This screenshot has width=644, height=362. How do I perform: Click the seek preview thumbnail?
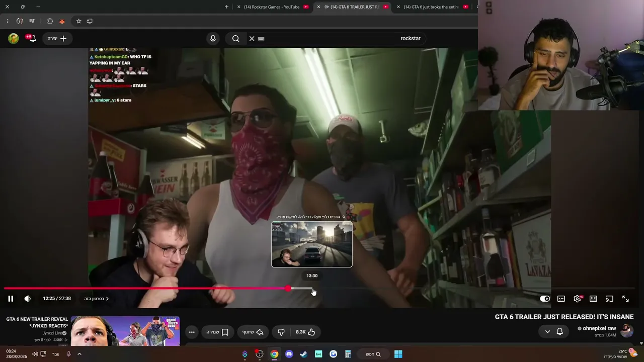point(312,244)
